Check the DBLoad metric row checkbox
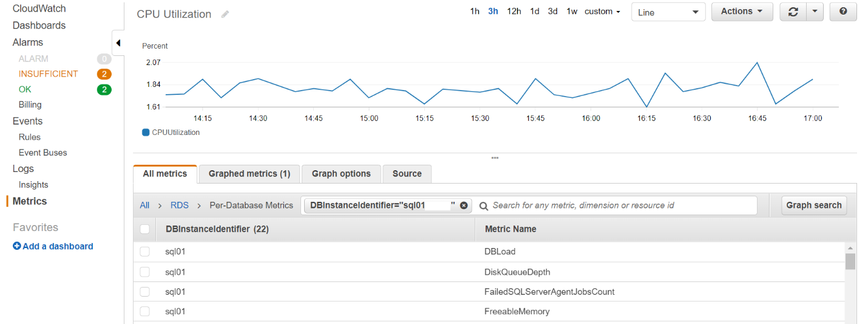The width and height of the screenshot is (868, 324). [x=144, y=252]
